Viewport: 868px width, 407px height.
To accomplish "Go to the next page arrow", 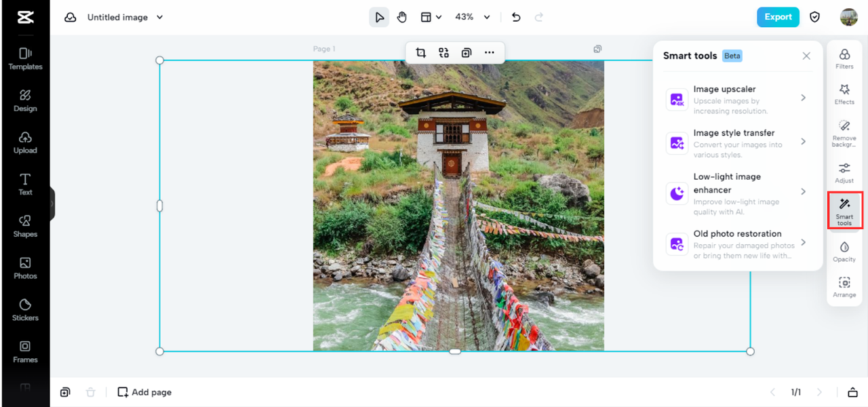I will (819, 392).
